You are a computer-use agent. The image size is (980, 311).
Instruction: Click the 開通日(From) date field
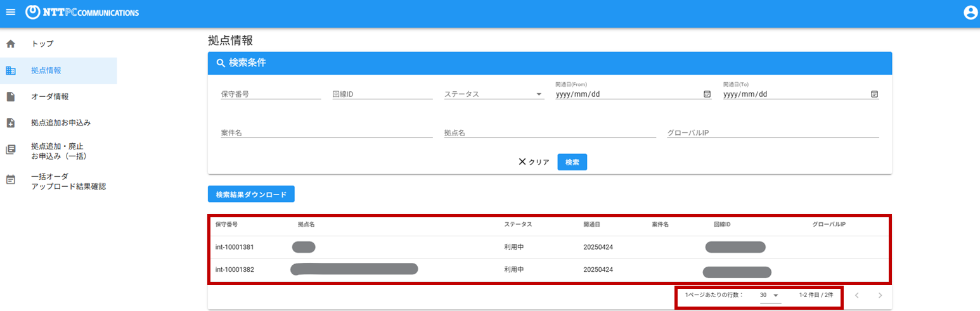[633, 94]
